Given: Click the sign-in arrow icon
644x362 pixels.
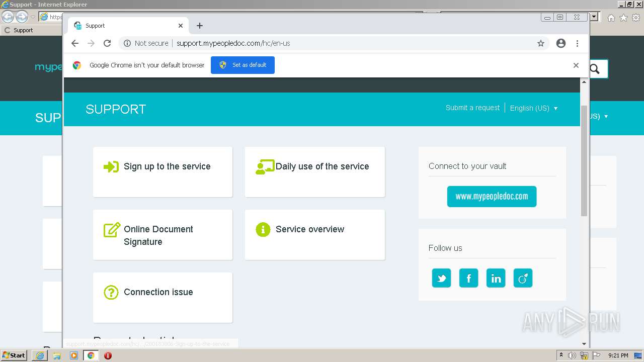Looking at the screenshot, I should point(111,167).
